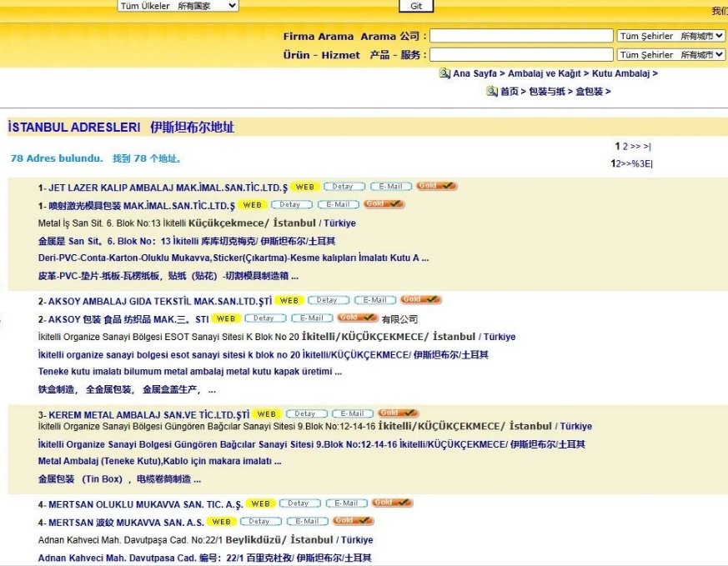The width and height of the screenshot is (728, 566).
Task: Open the 盒包装 breadcrumb link
Action: [590, 92]
